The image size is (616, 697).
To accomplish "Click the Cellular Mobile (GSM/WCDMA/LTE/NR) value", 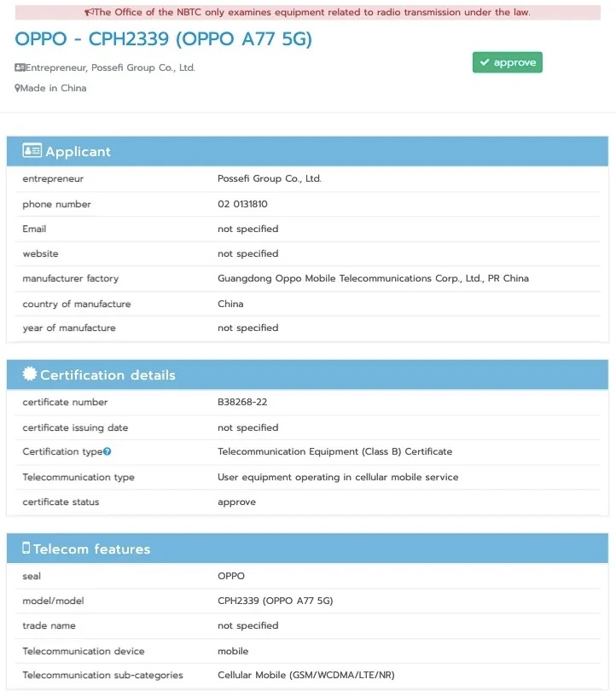I will [305, 675].
